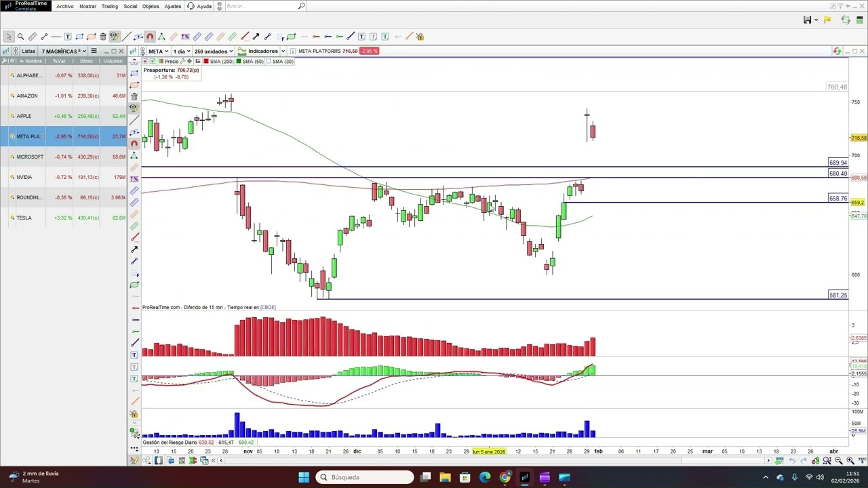
Task: Click the trash icon in left chart toolbar
Action: point(134,96)
